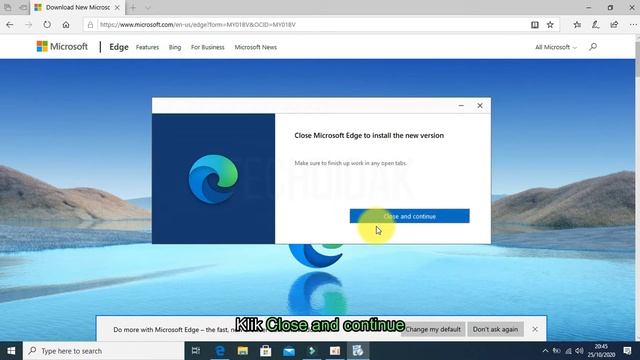
Task: Refresh the current page
Action: point(47,24)
